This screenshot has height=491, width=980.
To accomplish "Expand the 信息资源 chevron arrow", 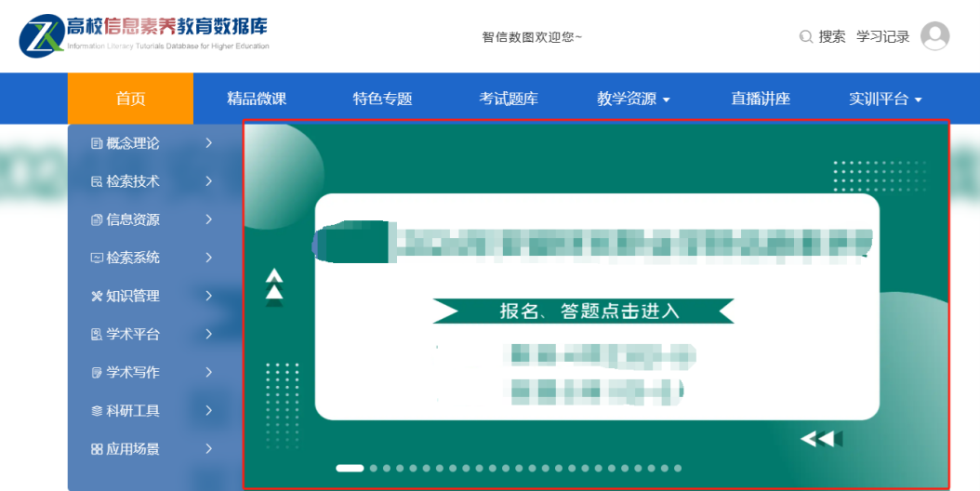I will (x=209, y=219).
